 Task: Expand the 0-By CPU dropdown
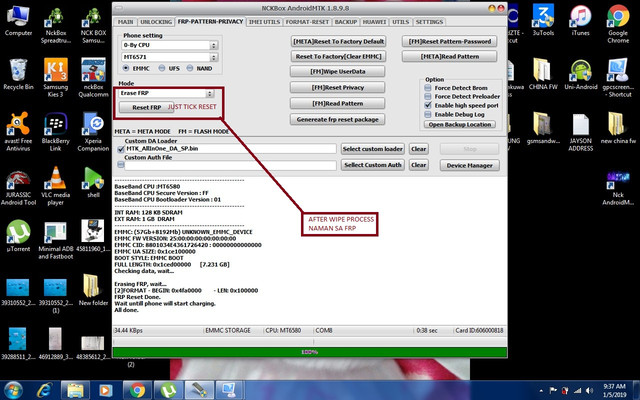point(214,45)
